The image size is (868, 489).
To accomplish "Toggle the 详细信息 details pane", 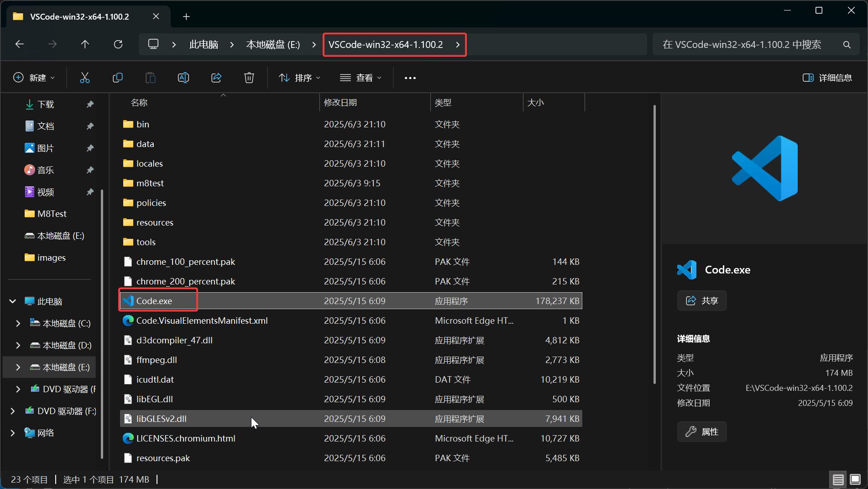I will pyautogui.click(x=827, y=78).
